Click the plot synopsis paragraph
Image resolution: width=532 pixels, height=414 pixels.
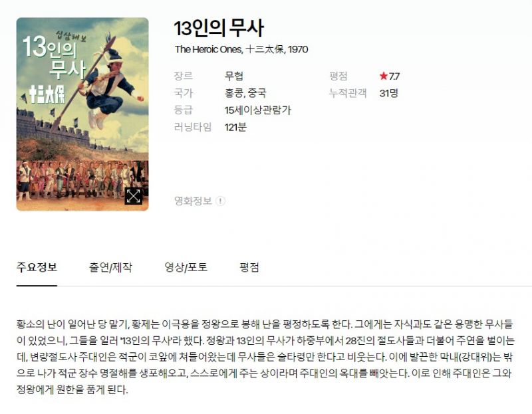[x=265, y=357]
